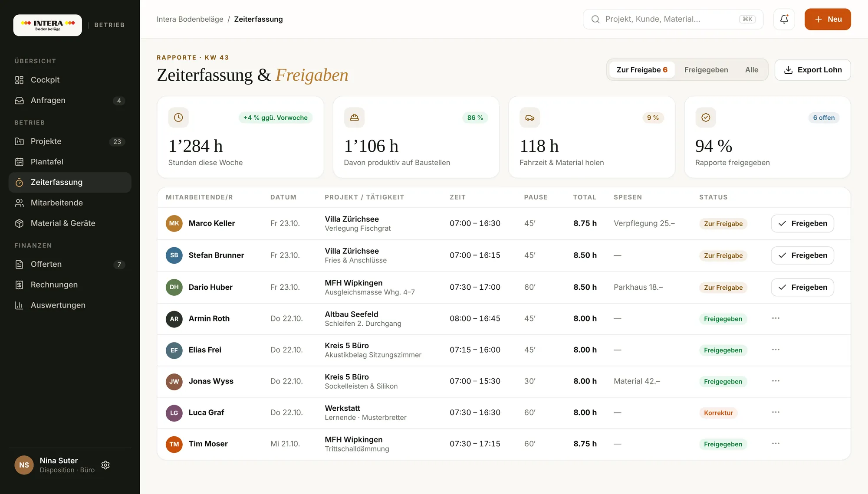Screen dimensions: 868x494
Task: Create new entry with the Neu button
Action: point(828,19)
